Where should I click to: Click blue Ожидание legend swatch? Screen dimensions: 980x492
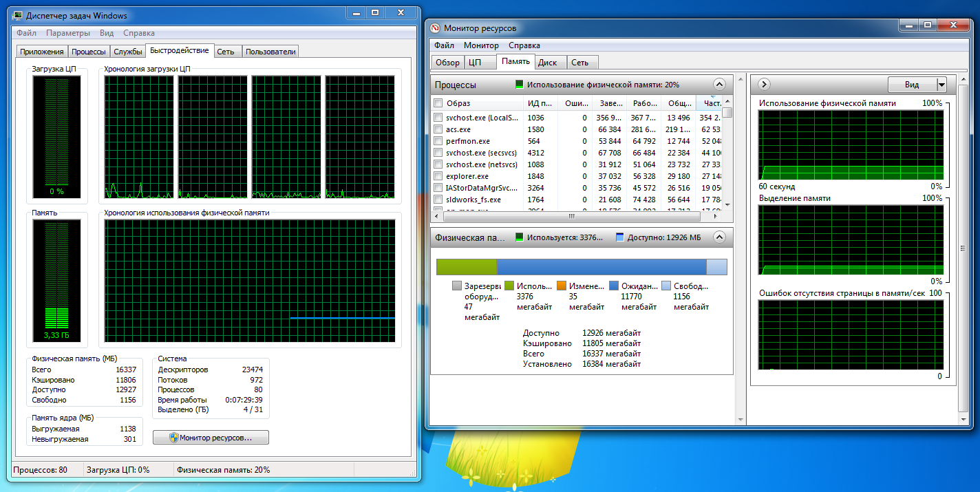click(x=614, y=286)
